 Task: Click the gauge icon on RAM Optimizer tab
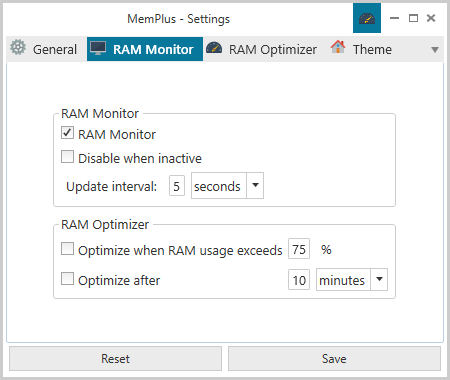click(x=214, y=48)
